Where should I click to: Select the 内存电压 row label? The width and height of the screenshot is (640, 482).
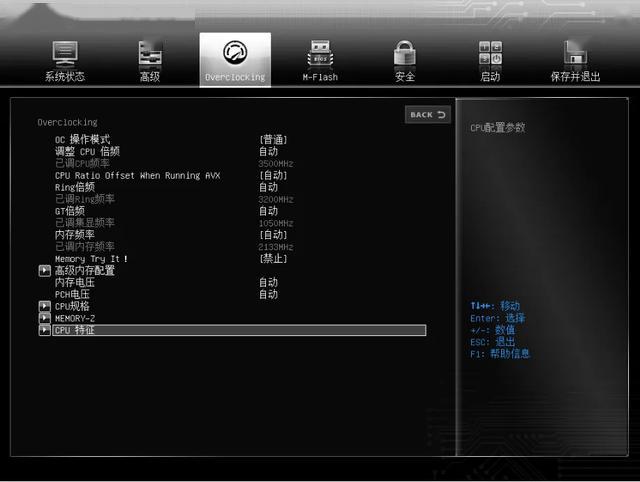tap(75, 282)
